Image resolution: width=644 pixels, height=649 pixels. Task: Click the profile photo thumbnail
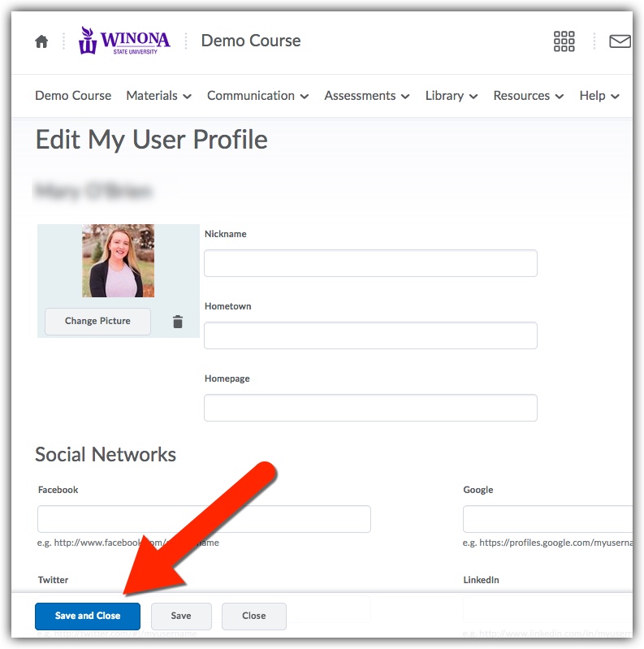(x=118, y=261)
